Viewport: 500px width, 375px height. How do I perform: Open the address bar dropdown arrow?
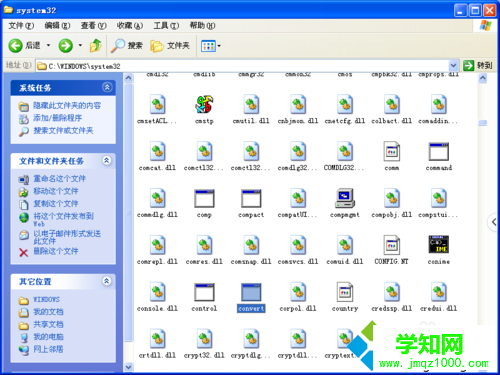(453, 65)
